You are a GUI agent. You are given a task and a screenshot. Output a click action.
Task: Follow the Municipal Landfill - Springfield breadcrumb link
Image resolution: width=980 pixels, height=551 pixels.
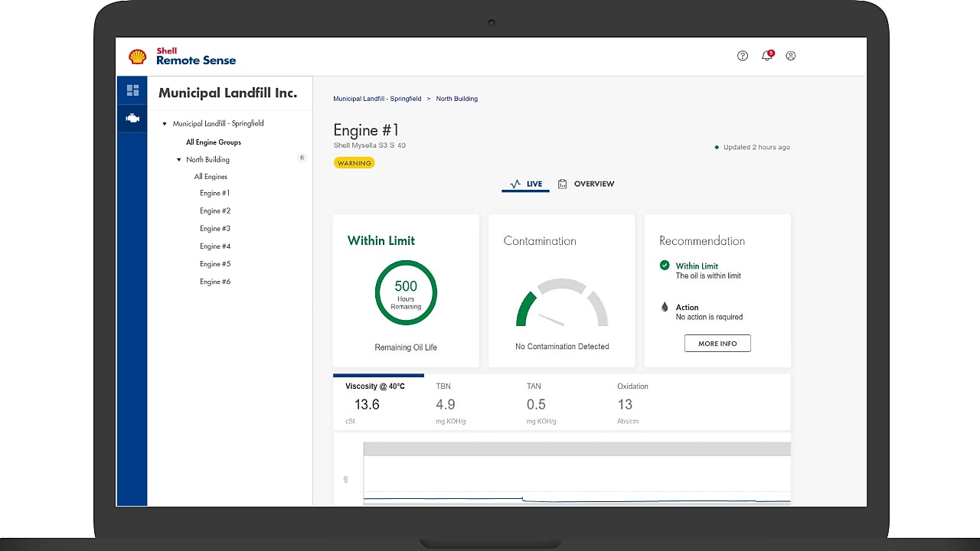(x=377, y=99)
